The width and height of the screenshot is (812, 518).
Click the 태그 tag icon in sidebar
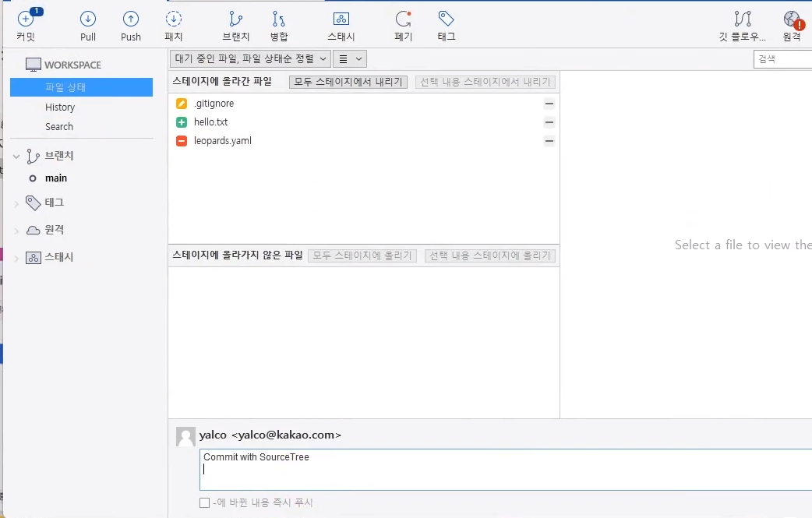pos(34,203)
